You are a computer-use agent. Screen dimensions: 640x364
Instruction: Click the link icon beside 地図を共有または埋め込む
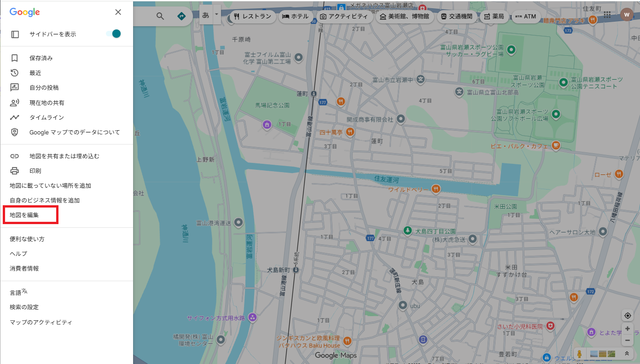click(x=14, y=156)
